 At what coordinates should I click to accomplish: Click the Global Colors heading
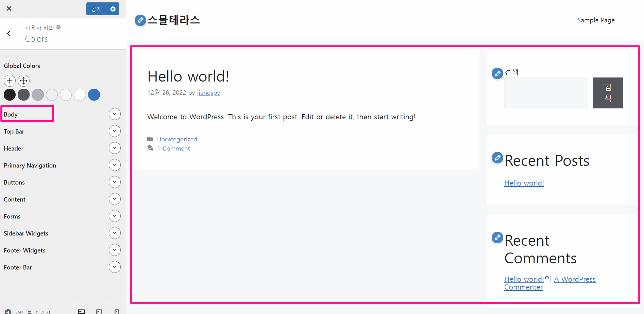[x=22, y=66]
